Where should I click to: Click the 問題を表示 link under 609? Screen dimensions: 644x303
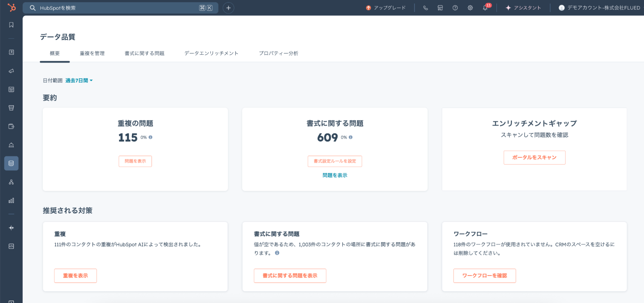coord(335,175)
